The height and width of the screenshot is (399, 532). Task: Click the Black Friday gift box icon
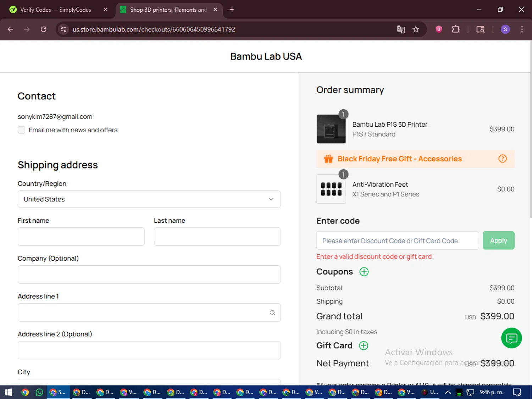pos(328,159)
